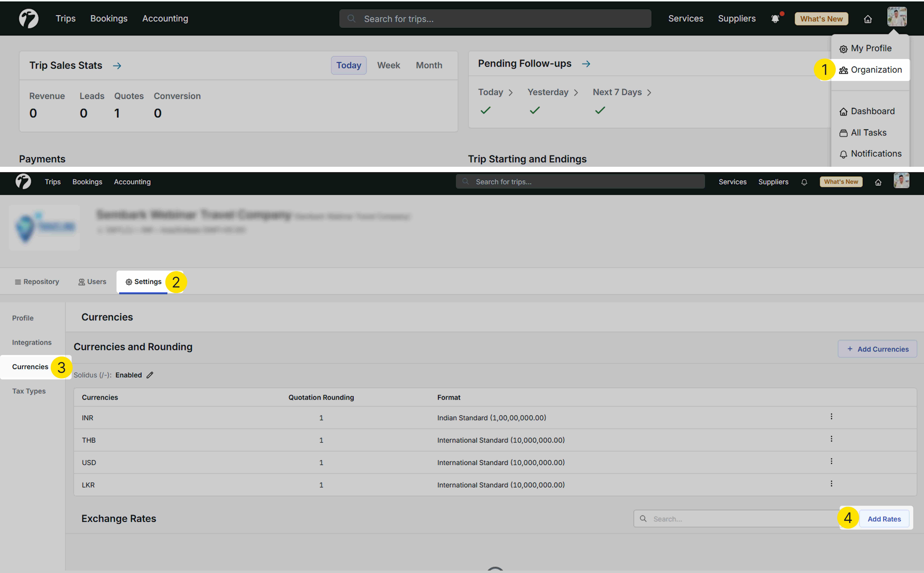Open the Trip Sales Stats arrow link

(x=117, y=66)
